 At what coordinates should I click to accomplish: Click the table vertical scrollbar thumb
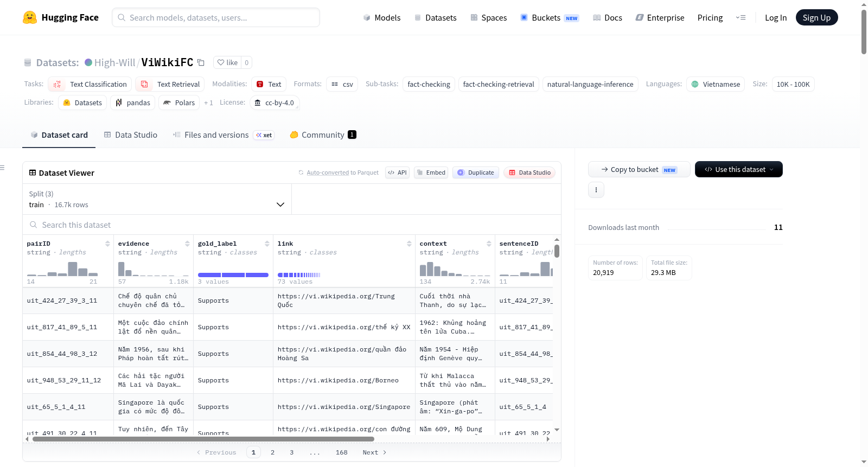coord(557,251)
